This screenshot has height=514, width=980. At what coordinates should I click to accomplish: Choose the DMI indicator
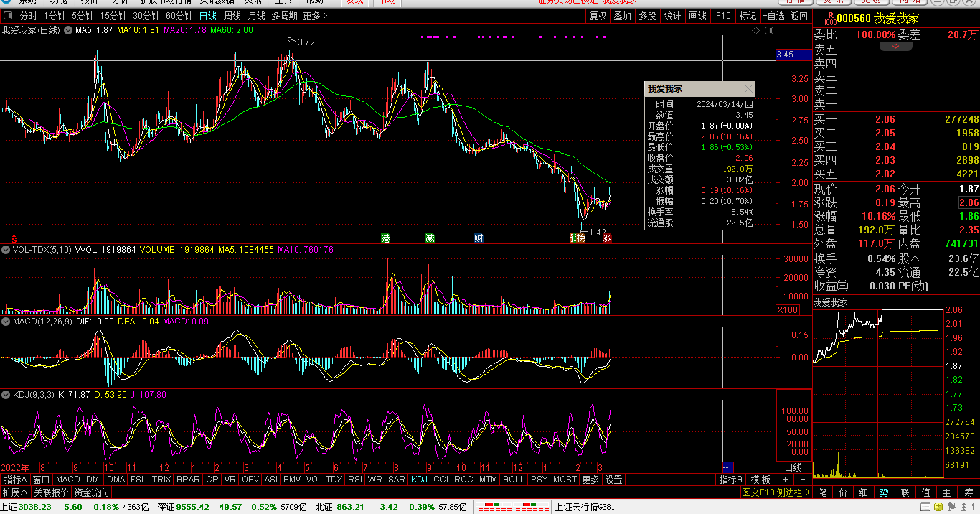93,480
